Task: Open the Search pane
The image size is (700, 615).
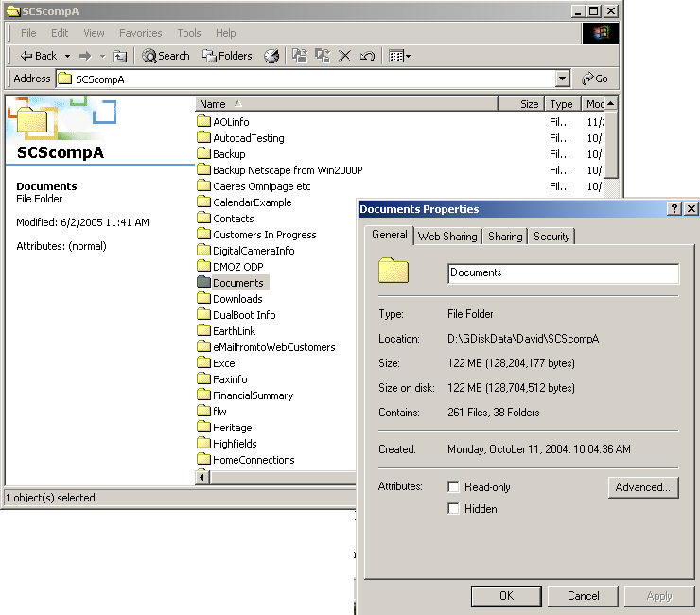Action: coord(166,56)
